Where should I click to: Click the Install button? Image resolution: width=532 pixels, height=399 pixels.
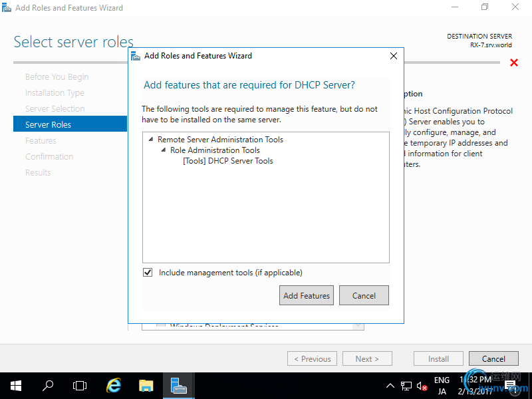pyautogui.click(x=438, y=358)
